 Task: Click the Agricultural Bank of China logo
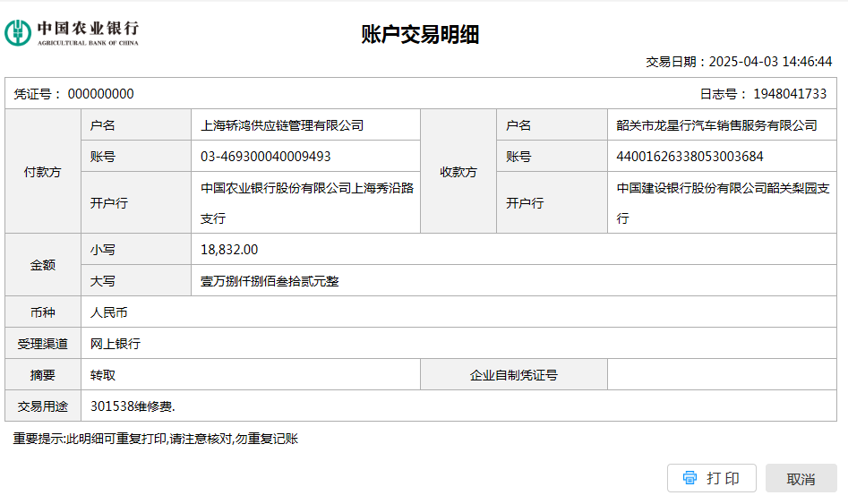tap(72, 32)
